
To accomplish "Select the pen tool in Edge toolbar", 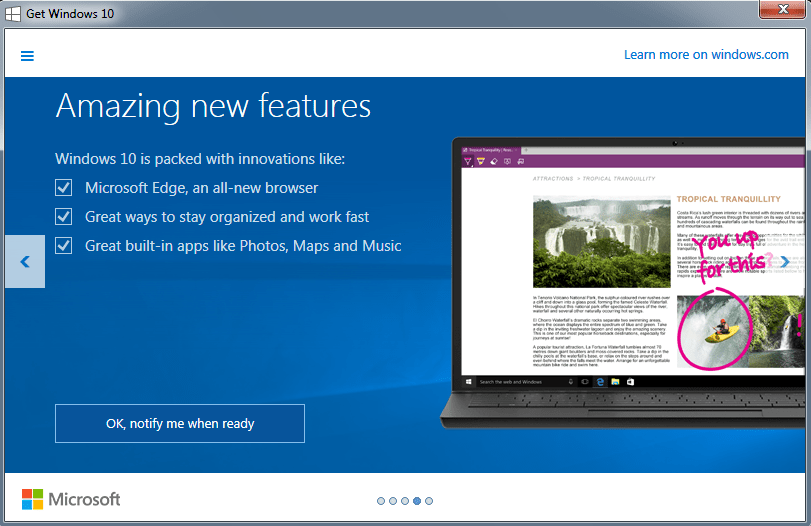I will 467,161.
